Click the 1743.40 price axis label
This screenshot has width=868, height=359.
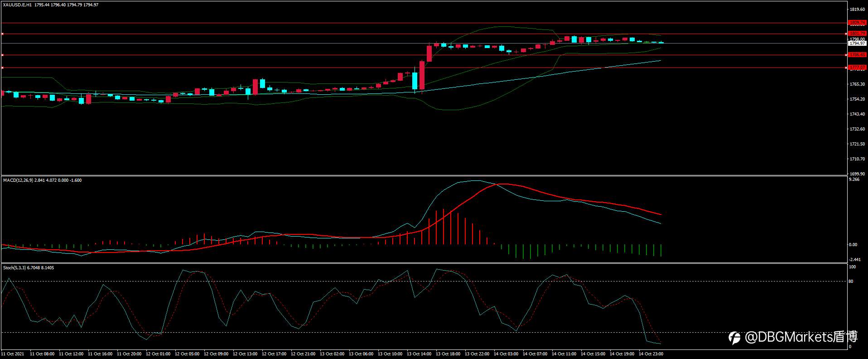858,114
